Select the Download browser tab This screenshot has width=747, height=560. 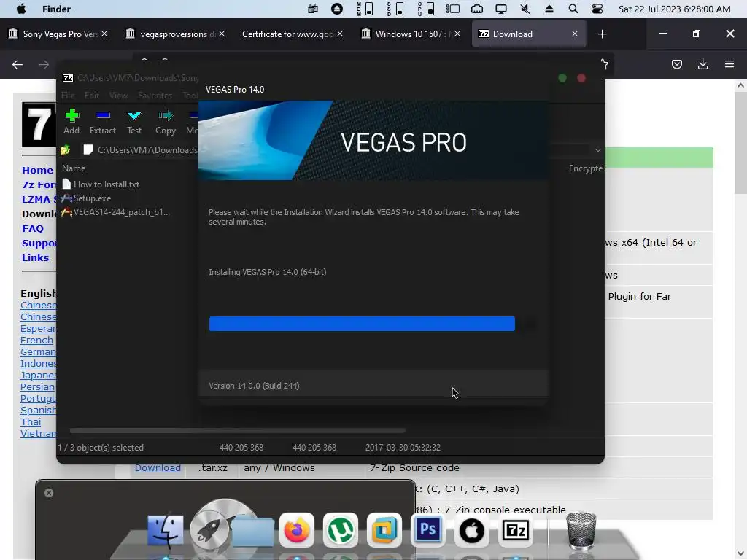529,34
